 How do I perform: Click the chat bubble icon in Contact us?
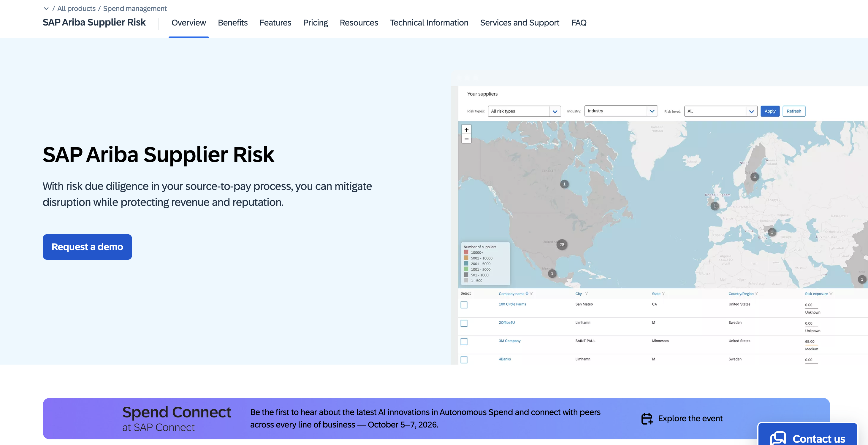(778, 438)
